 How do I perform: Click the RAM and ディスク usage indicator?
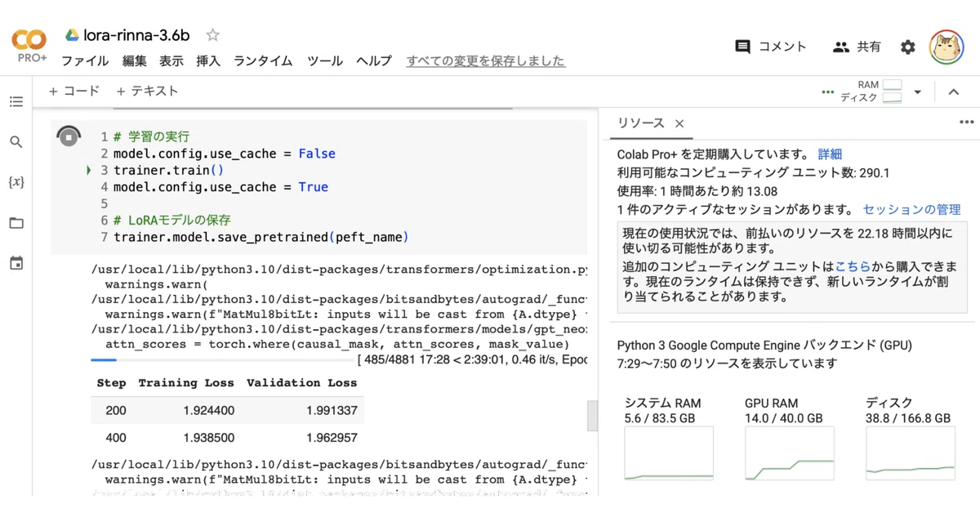[x=871, y=91]
